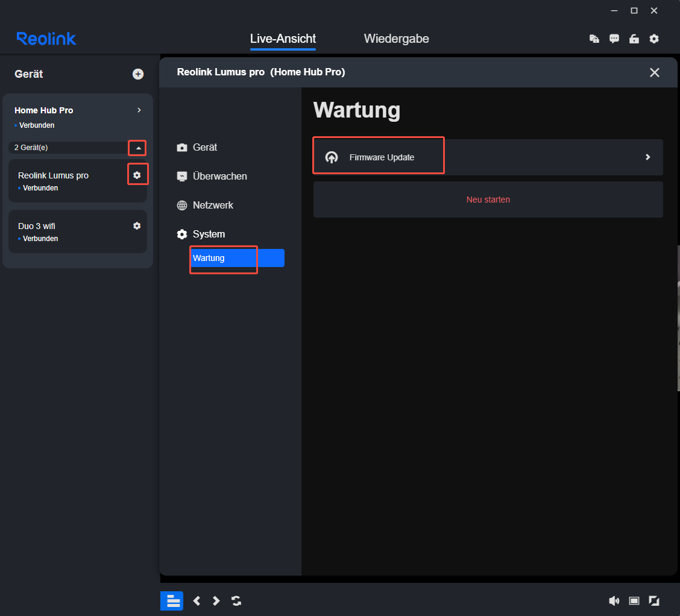Screen dimensions: 680x616
Task: Toggle the device list panel layout icon
Action: (172, 601)
